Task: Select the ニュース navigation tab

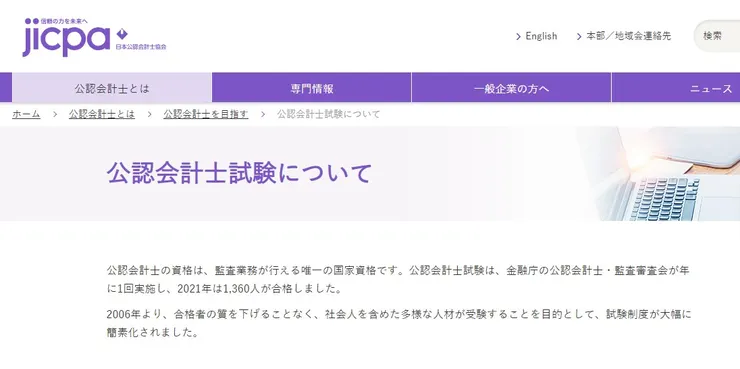Action: 676,88
